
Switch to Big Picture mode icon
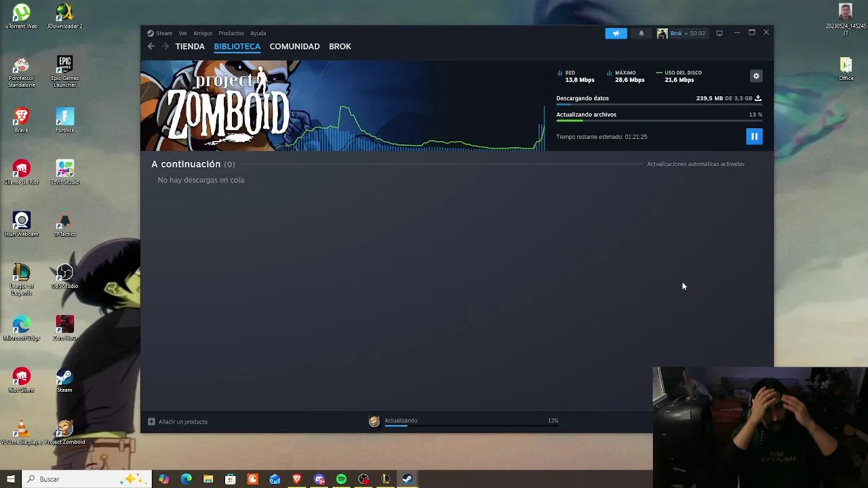(x=719, y=33)
